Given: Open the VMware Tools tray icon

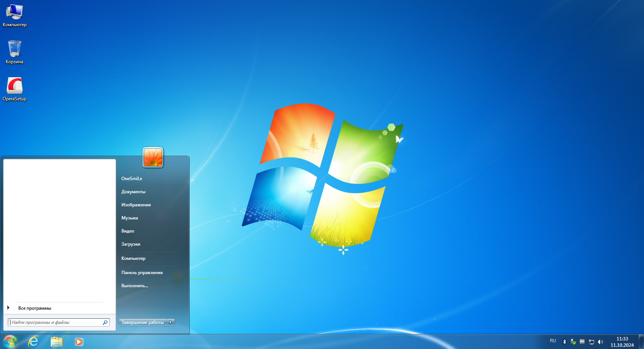Looking at the screenshot, I should [582, 342].
